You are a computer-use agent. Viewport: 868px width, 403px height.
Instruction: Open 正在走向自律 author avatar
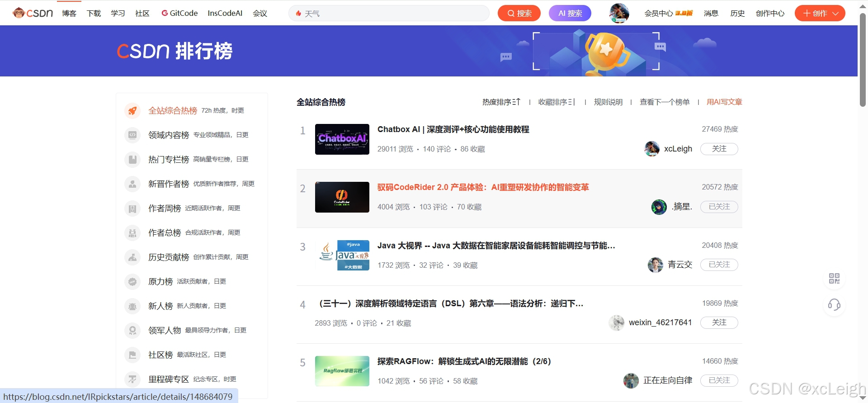pyautogui.click(x=631, y=381)
